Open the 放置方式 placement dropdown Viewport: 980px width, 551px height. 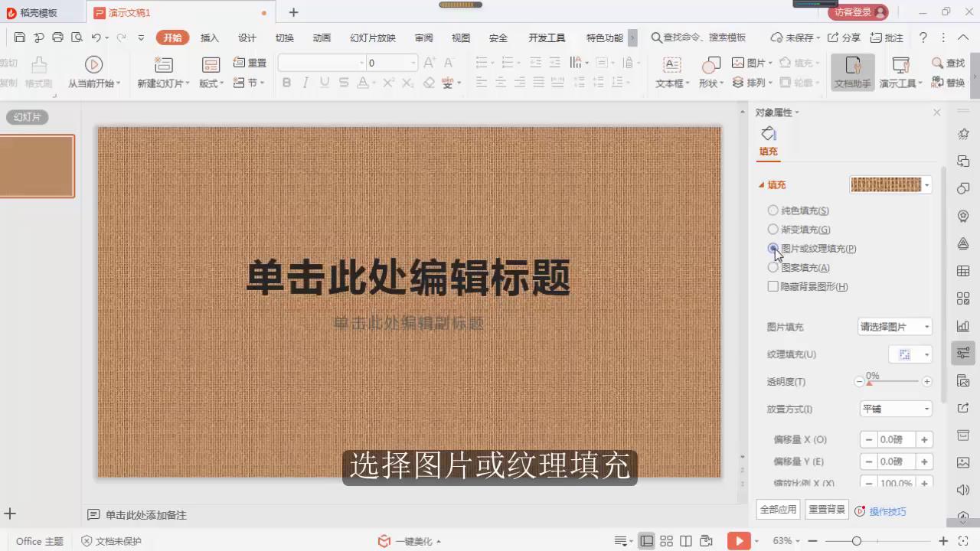(895, 409)
